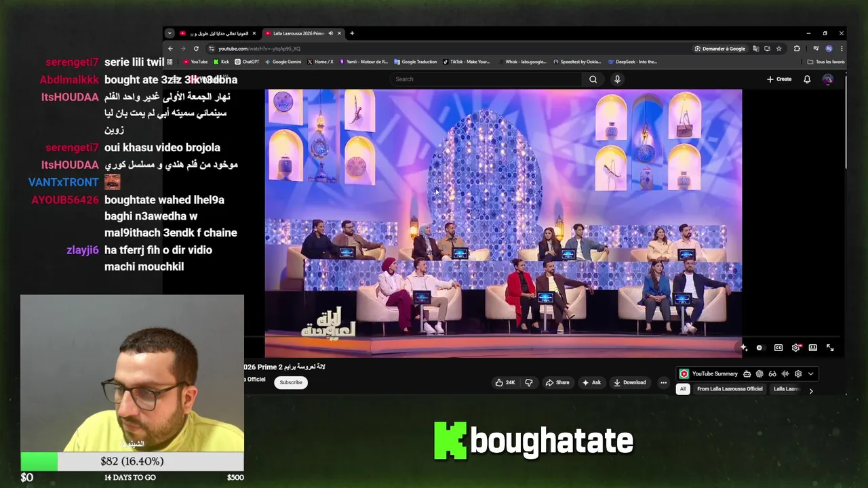Viewport: 868px width, 488px height.
Task: Click the Download button
Action: [x=629, y=382]
